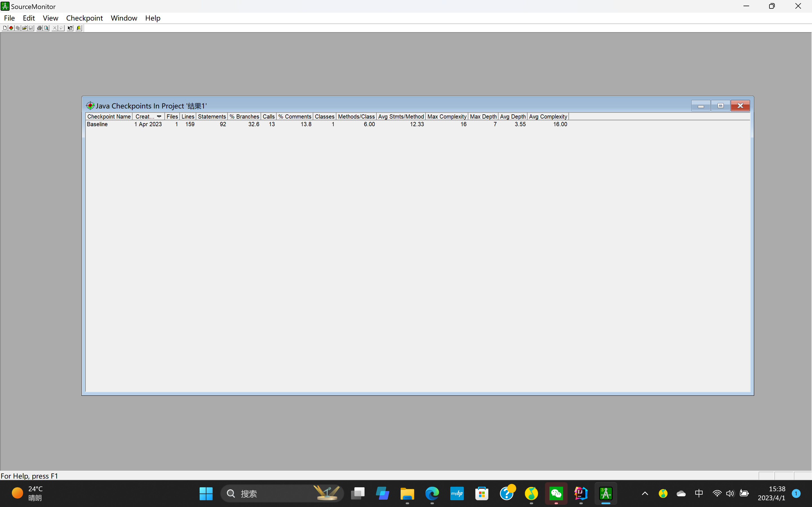812x507 pixels.
Task: Click the New Project toolbar icon
Action: [5, 28]
